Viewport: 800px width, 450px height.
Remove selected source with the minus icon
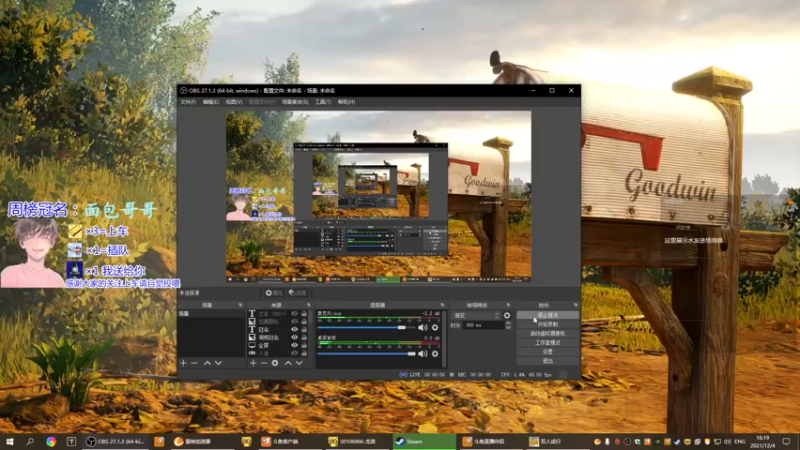click(x=264, y=363)
